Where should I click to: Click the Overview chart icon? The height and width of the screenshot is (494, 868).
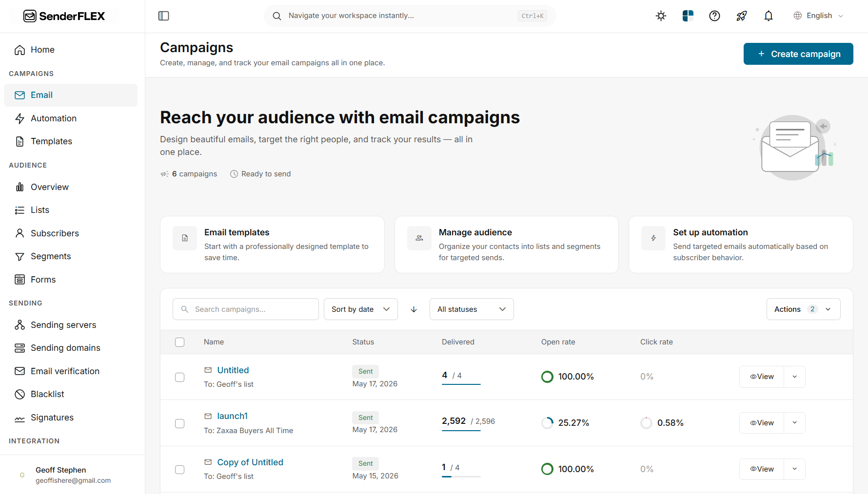pos(20,187)
